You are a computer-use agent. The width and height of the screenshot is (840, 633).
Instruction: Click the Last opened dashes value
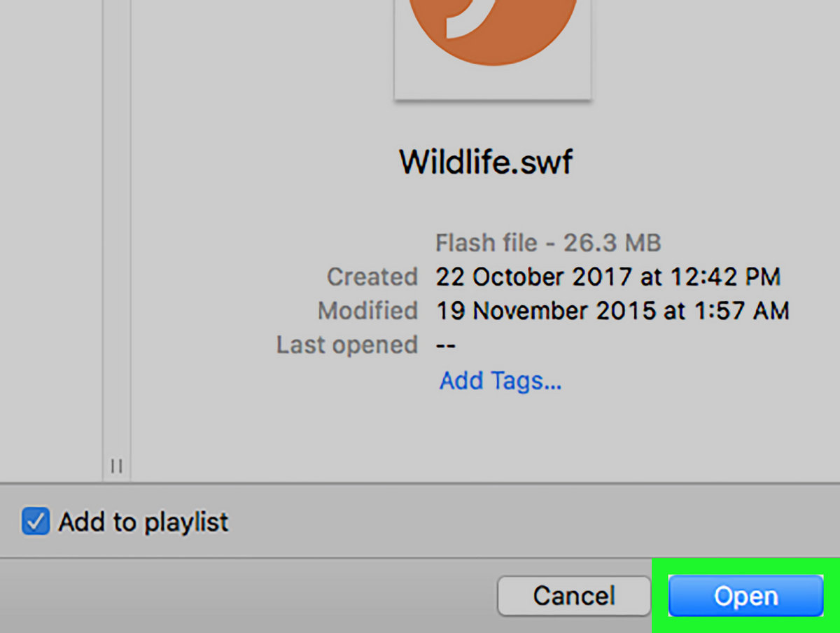[x=446, y=345]
